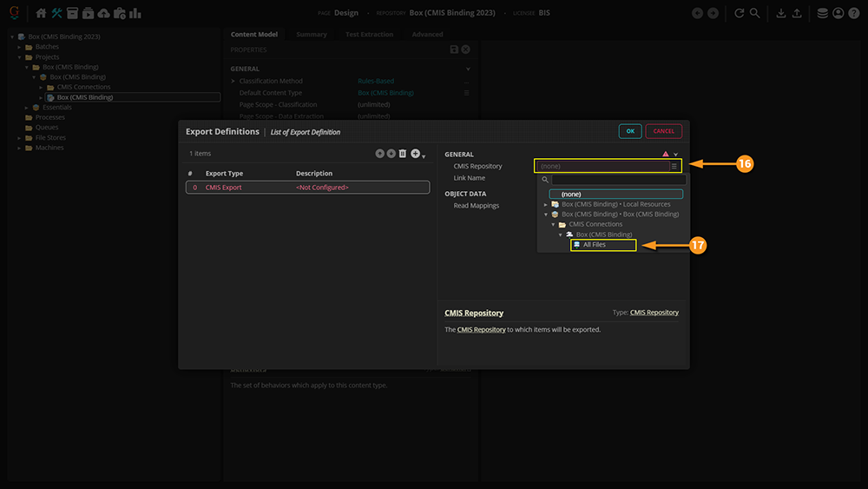Click the refresh icon in the top bar
Image resolution: width=868 pixels, height=489 pixels.
[x=740, y=13]
